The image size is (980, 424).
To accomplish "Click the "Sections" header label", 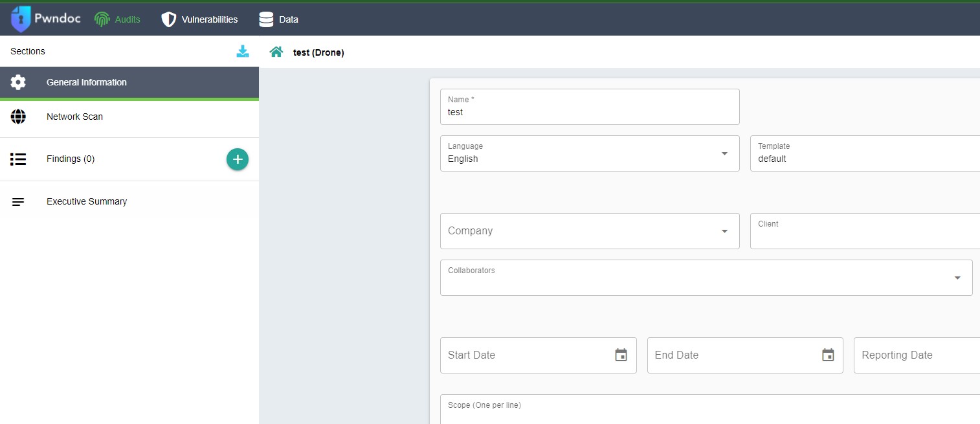I will pos(28,51).
